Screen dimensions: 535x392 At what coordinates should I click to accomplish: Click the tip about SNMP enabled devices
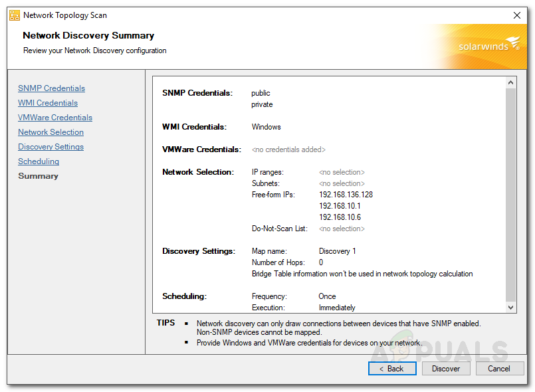click(x=339, y=328)
